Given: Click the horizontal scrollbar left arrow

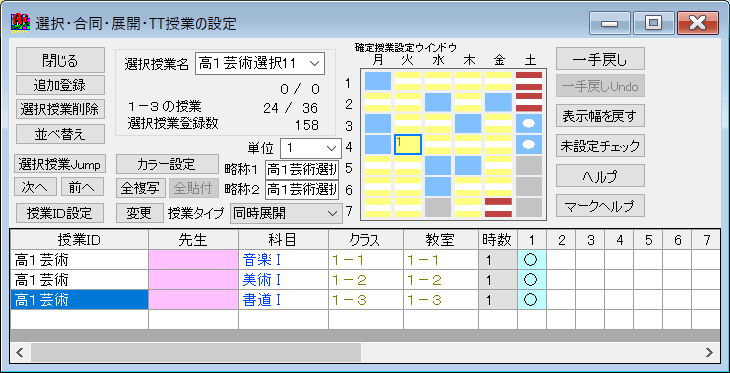Looking at the screenshot, I should coord(20,352).
